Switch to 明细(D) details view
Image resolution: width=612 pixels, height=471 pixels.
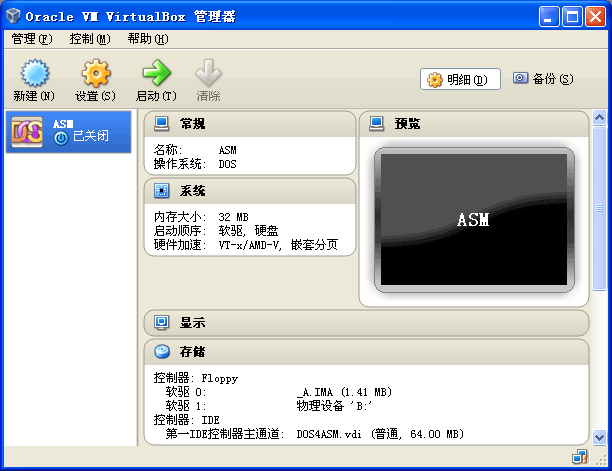point(460,79)
